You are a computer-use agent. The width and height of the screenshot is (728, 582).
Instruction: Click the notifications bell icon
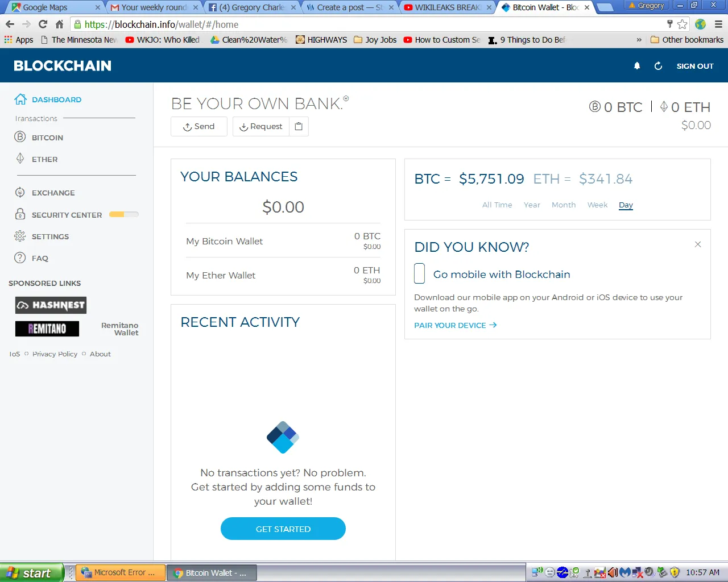[x=637, y=66]
